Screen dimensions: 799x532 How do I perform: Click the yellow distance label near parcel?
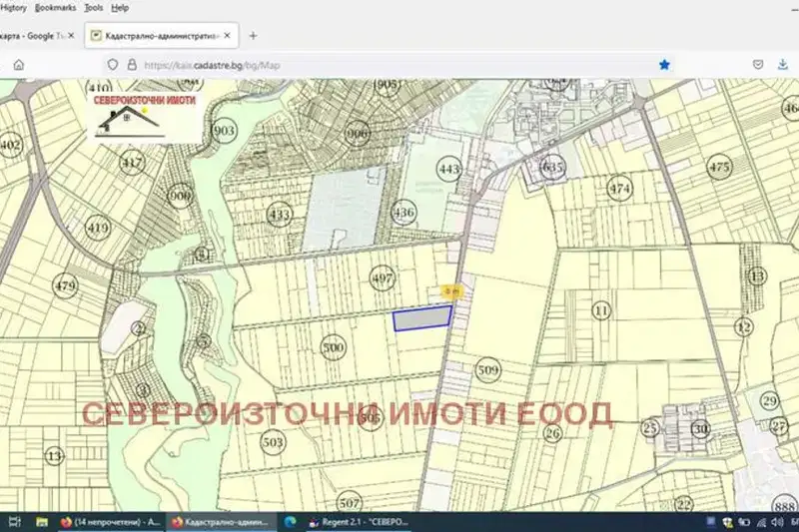452,291
